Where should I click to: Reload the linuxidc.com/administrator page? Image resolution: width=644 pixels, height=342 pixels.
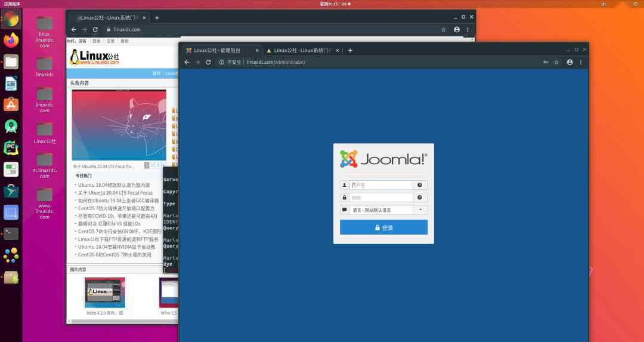pyautogui.click(x=208, y=62)
